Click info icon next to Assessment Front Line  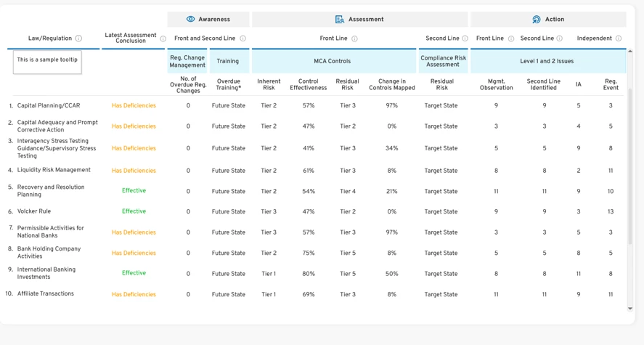coord(354,38)
